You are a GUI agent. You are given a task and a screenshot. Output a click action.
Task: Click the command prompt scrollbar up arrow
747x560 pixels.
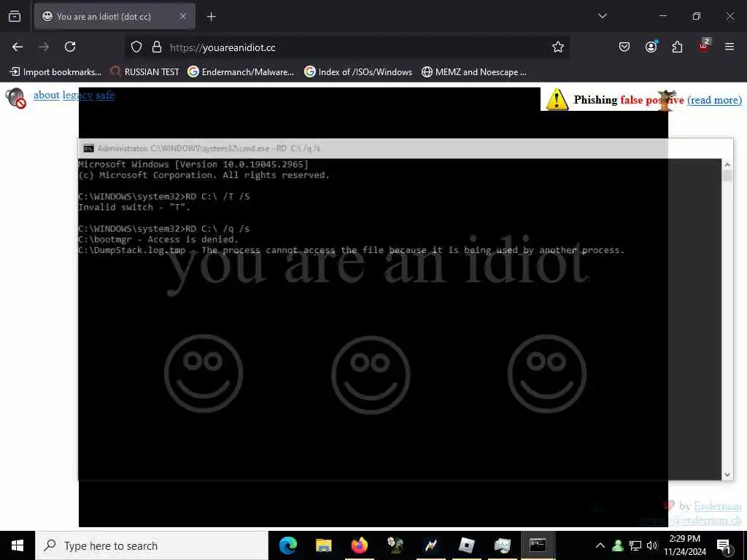tap(727, 165)
